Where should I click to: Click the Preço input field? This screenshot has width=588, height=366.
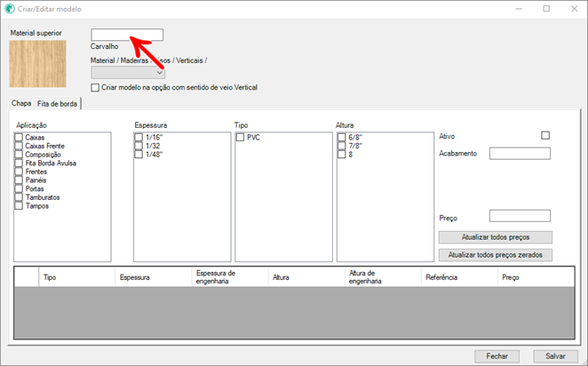pos(520,216)
